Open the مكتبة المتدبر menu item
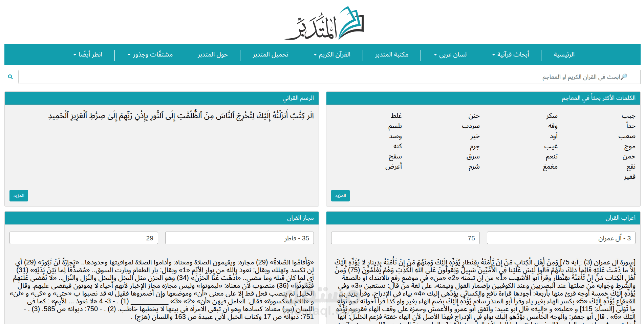The image size is (644, 324). (391, 55)
